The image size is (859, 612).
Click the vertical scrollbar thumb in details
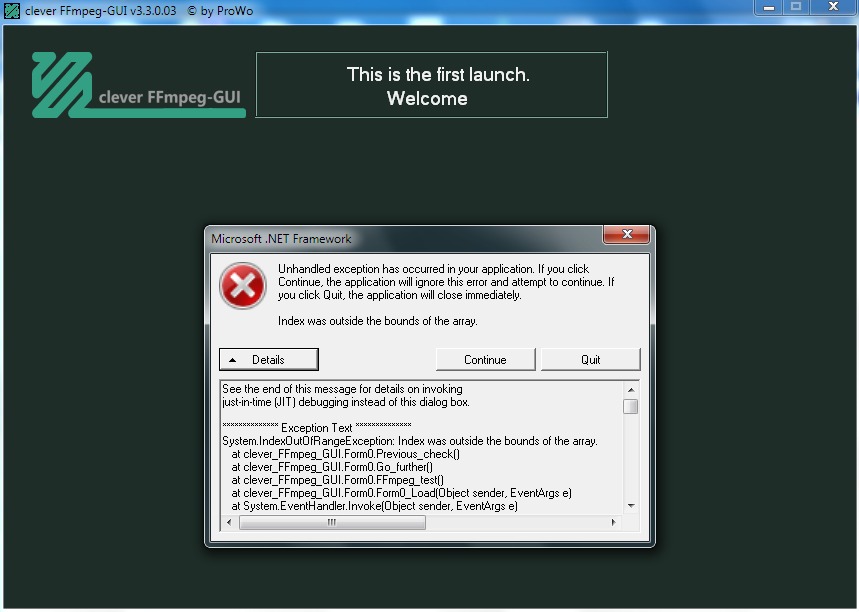[631, 407]
